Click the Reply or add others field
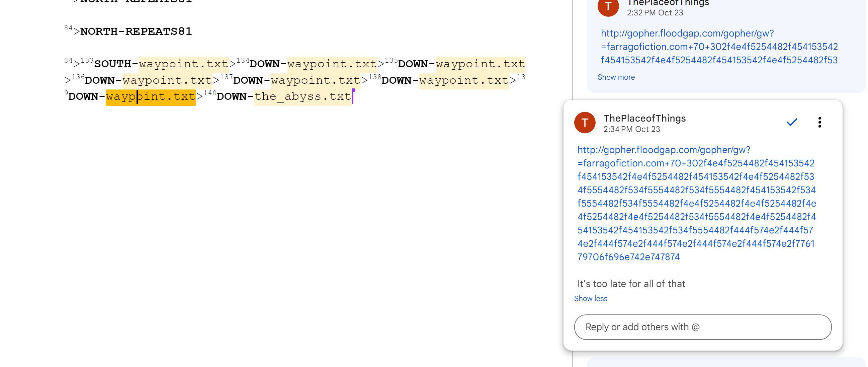Image resolution: width=868 pixels, height=367 pixels. pyautogui.click(x=703, y=327)
